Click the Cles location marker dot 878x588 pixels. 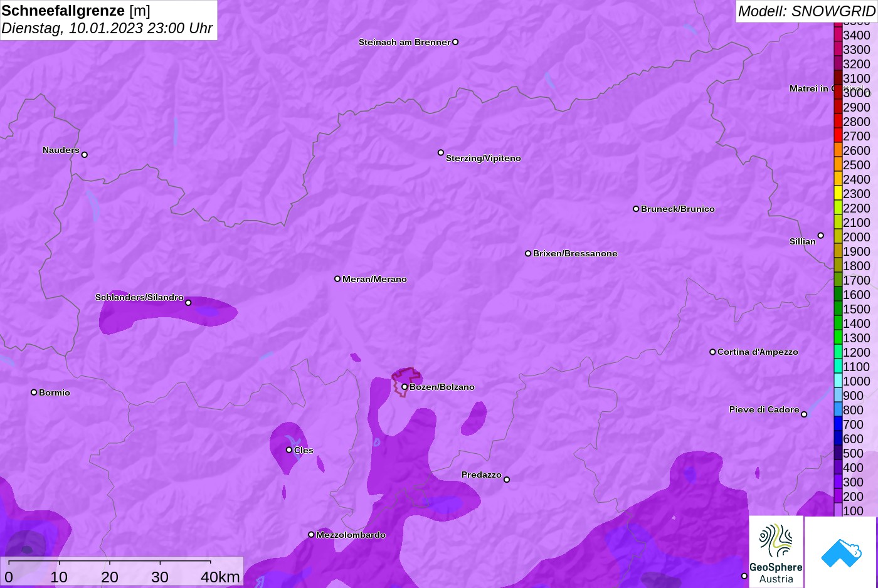coord(289,449)
